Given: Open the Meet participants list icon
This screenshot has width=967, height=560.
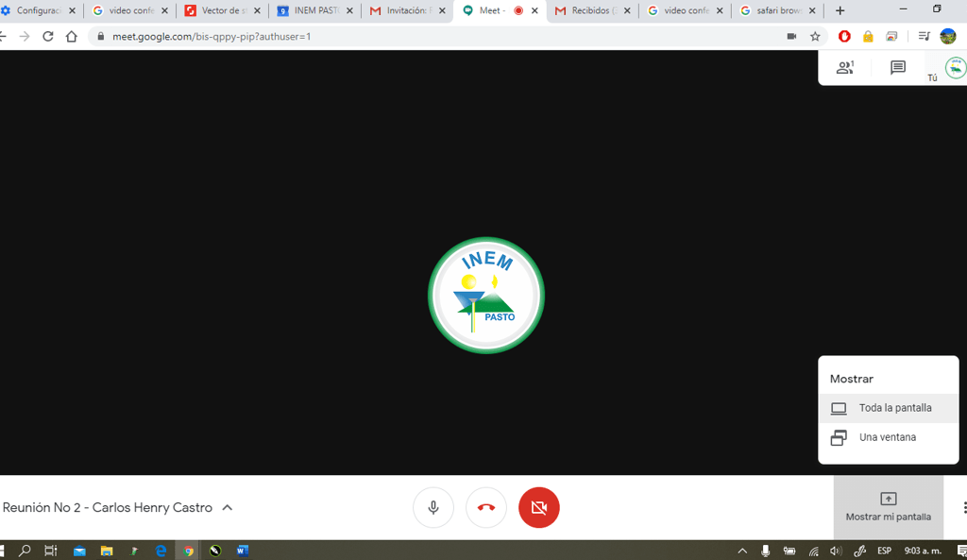Looking at the screenshot, I should [x=845, y=67].
